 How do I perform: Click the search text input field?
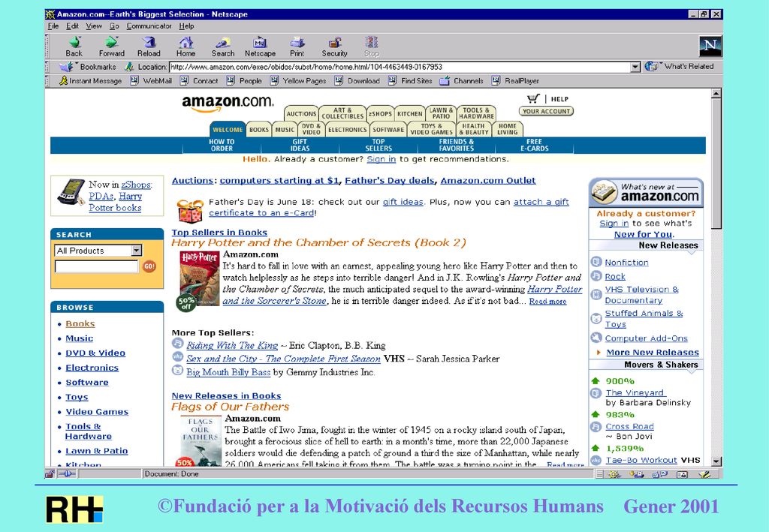tap(97, 266)
